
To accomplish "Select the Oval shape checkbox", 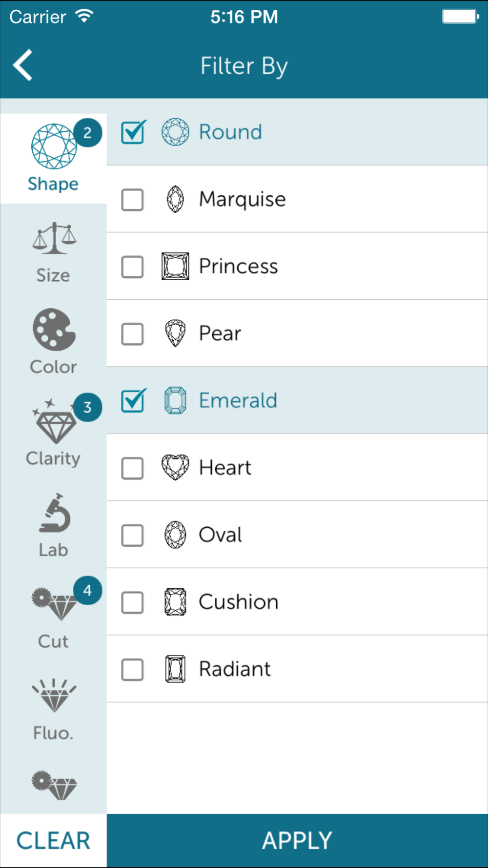I will [x=132, y=536].
